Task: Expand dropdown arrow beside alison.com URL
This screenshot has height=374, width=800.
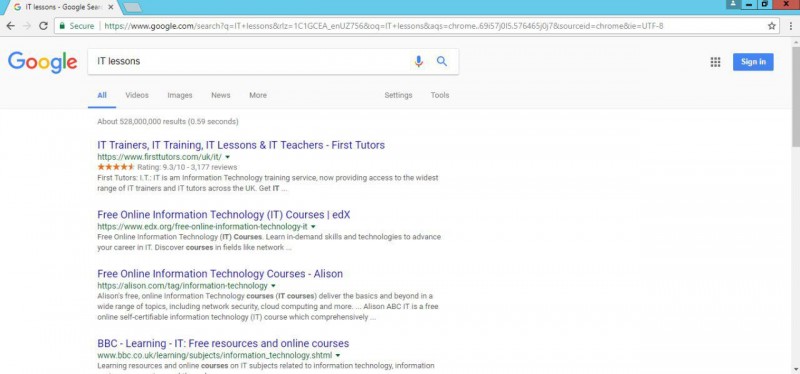Action: click(273, 286)
